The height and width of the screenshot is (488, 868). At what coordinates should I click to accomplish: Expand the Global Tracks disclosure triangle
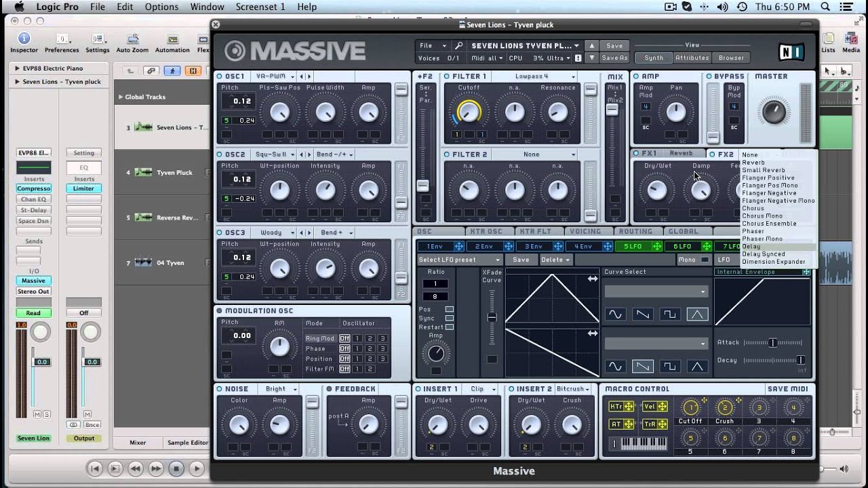click(x=121, y=97)
